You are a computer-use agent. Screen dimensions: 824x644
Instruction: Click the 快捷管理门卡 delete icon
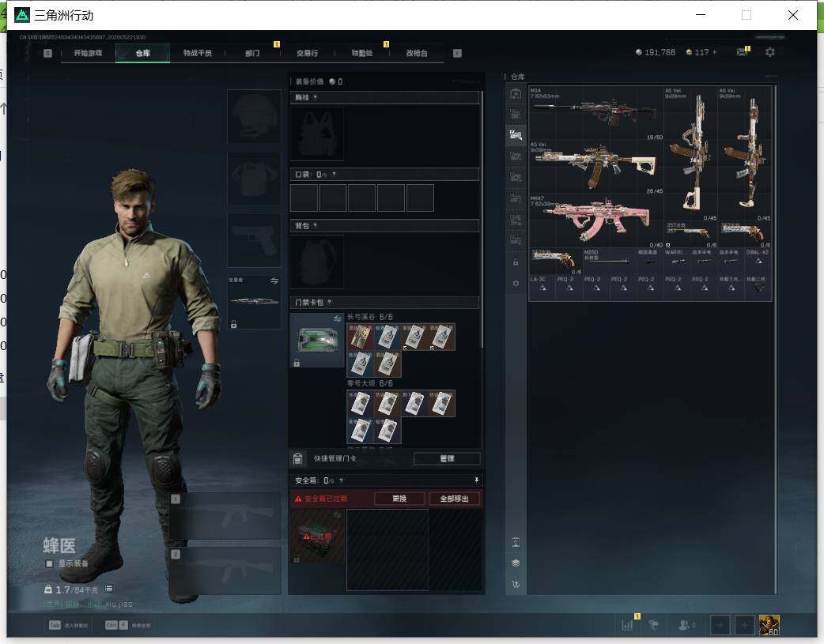[x=297, y=458]
